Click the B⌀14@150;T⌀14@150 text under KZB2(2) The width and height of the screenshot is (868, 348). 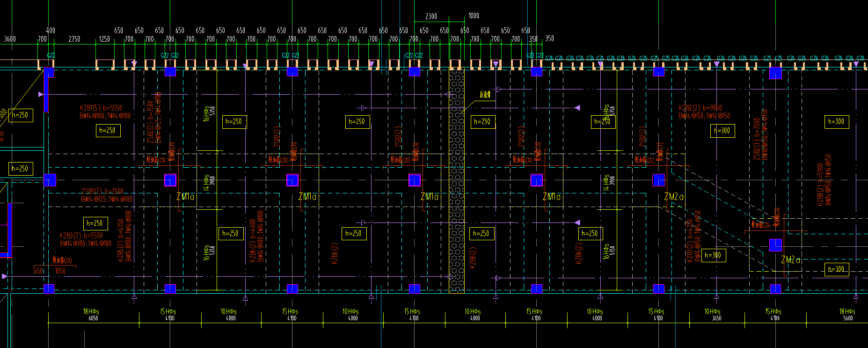coord(704,116)
